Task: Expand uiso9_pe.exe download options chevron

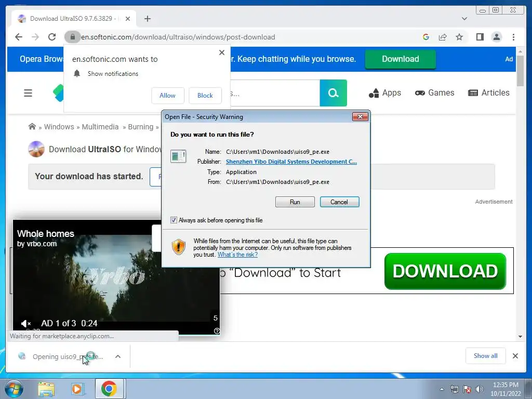Action: click(118, 356)
